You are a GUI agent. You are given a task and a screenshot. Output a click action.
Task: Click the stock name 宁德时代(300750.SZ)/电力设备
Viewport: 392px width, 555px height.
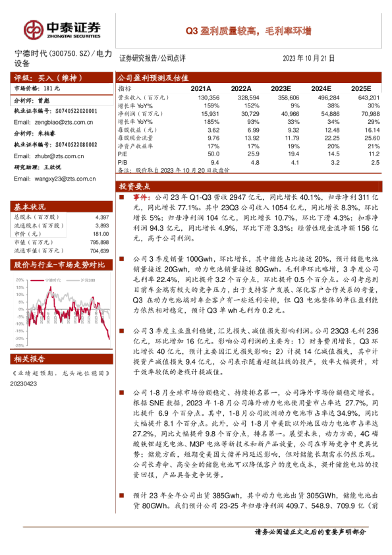click(63, 59)
